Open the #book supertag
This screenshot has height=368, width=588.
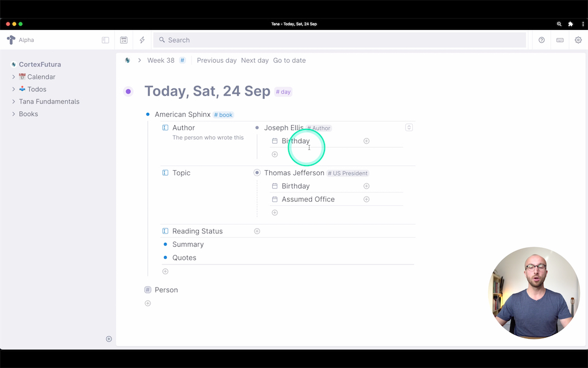223,115
